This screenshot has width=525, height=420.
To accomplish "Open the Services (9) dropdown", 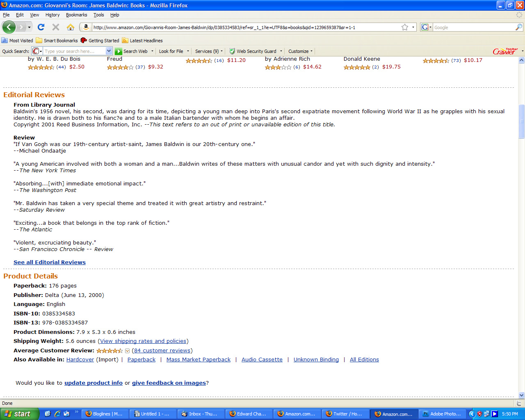I will [x=209, y=51].
